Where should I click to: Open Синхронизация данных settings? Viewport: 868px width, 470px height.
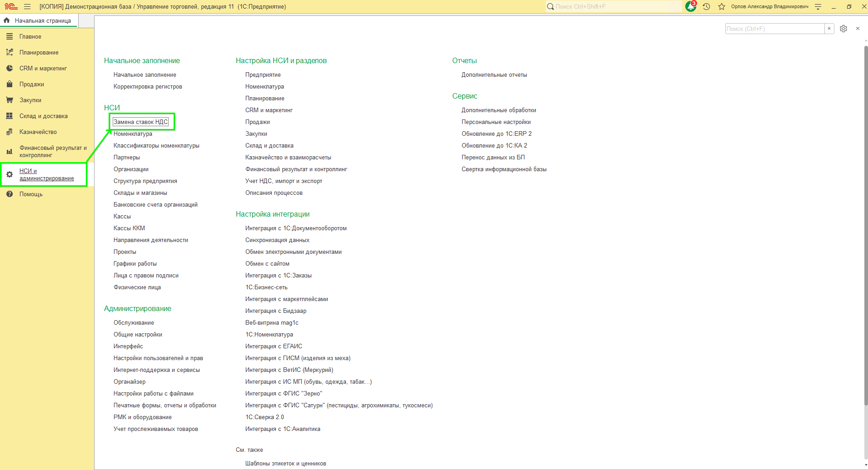coord(277,240)
